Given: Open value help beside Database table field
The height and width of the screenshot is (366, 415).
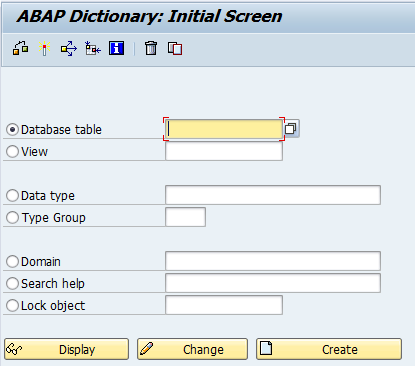Looking at the screenshot, I should click(x=291, y=129).
